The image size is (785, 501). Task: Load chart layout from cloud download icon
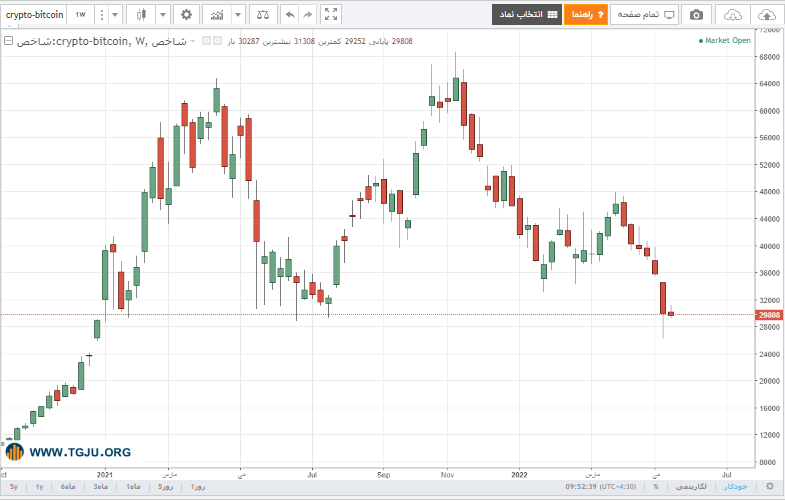click(x=732, y=15)
